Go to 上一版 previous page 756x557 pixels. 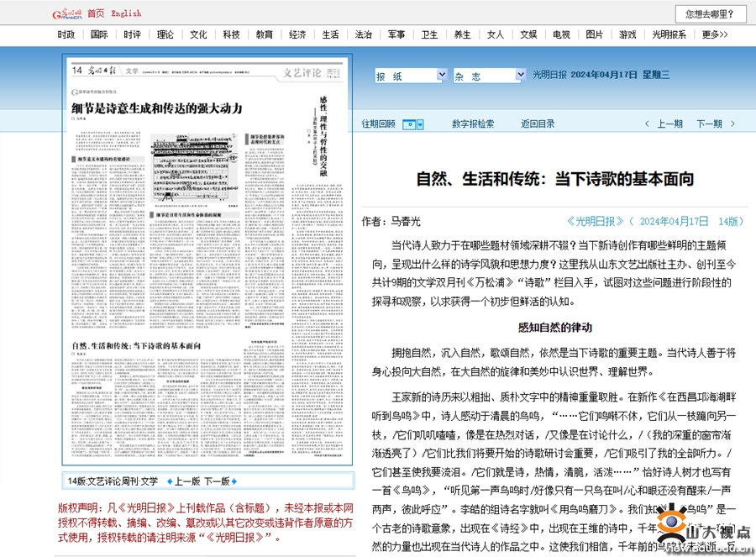(187, 481)
